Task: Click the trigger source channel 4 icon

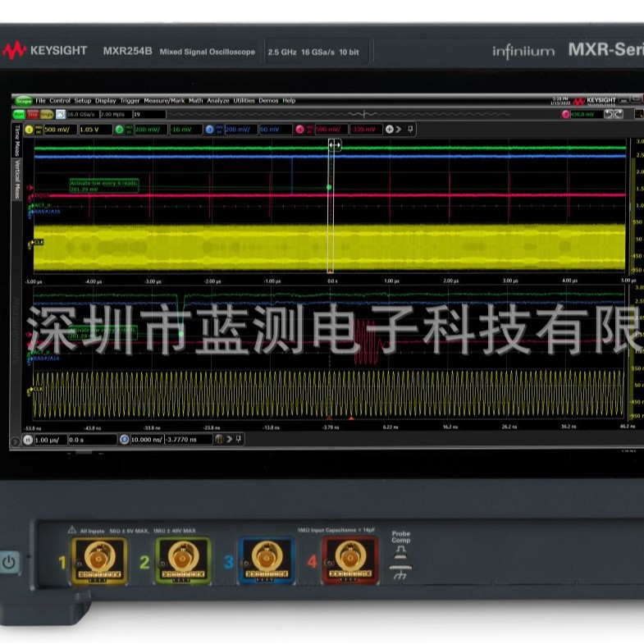Action: [565, 115]
